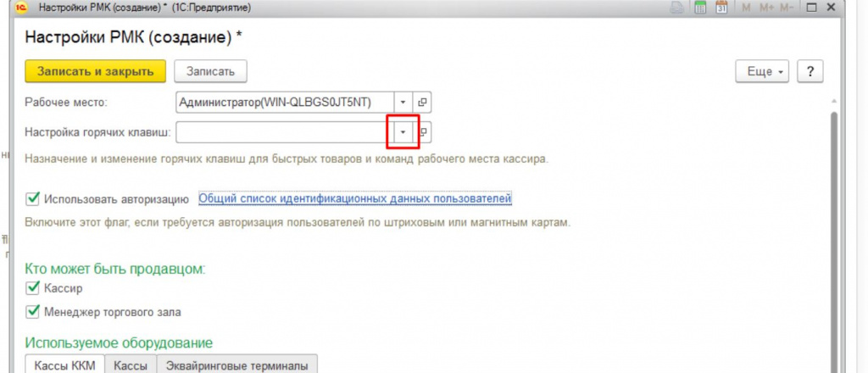The image size is (868, 373).
Task: Click the Рабочее место input field
Action: pyautogui.click(x=285, y=103)
